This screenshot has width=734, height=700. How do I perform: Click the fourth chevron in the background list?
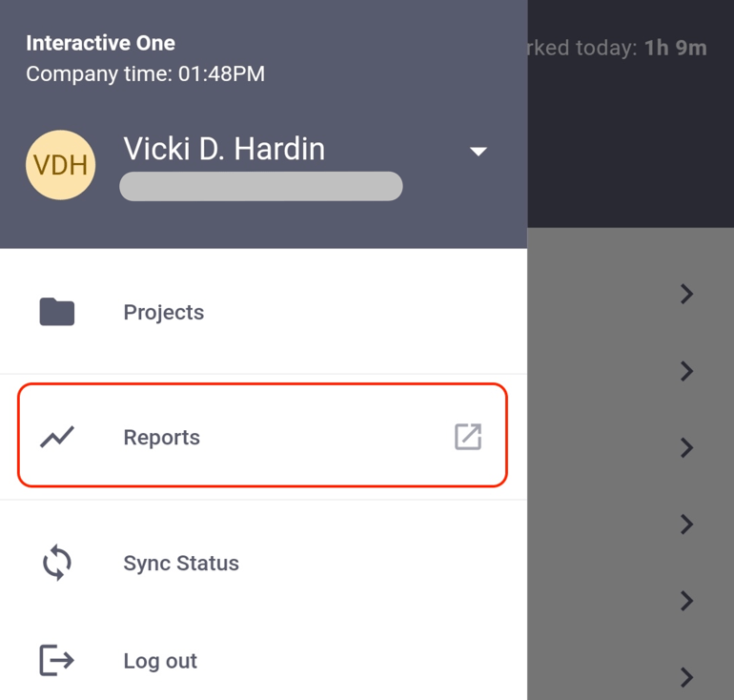pyautogui.click(x=686, y=524)
